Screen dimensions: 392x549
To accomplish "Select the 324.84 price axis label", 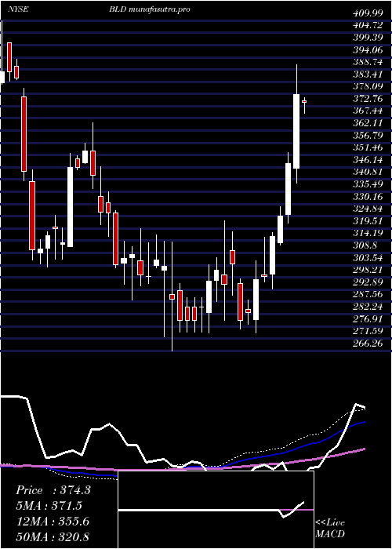I will click(x=367, y=209).
